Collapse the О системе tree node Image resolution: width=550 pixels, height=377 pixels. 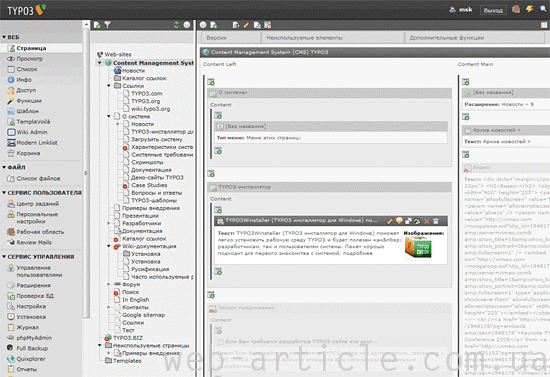[109, 116]
